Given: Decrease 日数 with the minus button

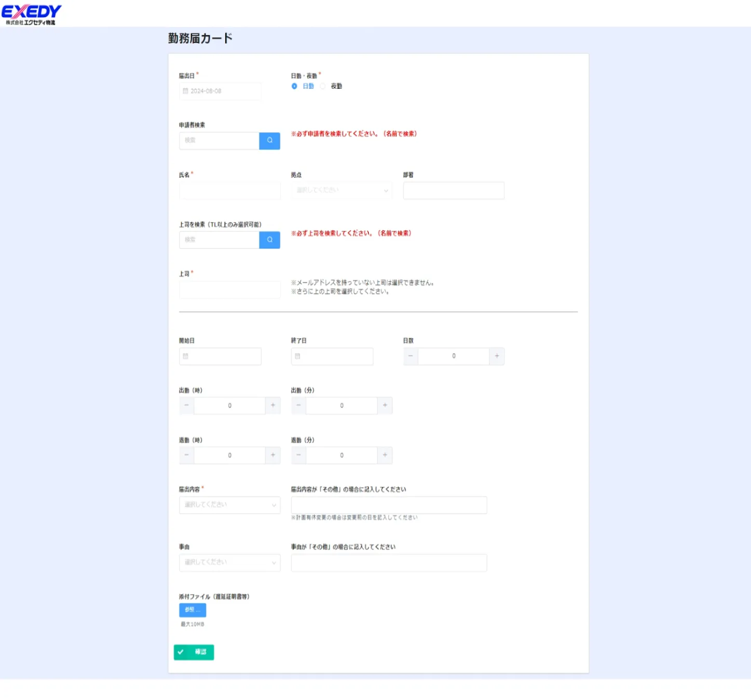Looking at the screenshot, I should pyautogui.click(x=411, y=356).
